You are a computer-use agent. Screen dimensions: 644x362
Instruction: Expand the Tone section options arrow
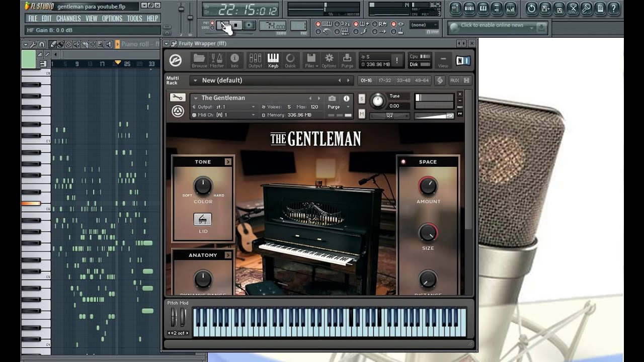tap(228, 162)
